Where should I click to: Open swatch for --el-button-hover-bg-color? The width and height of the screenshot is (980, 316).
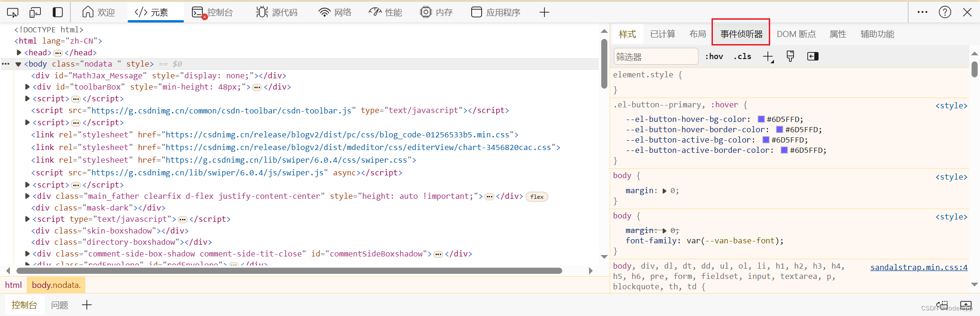pyautogui.click(x=761, y=119)
